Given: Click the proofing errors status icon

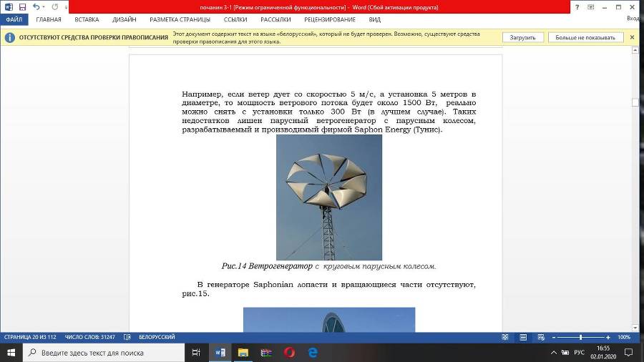Looking at the screenshot, I should point(127,337).
